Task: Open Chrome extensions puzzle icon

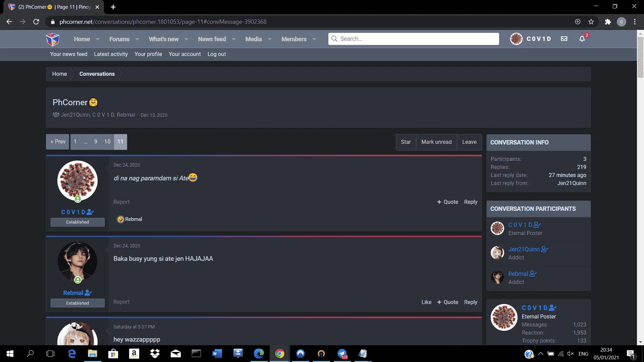Action: click(608, 22)
